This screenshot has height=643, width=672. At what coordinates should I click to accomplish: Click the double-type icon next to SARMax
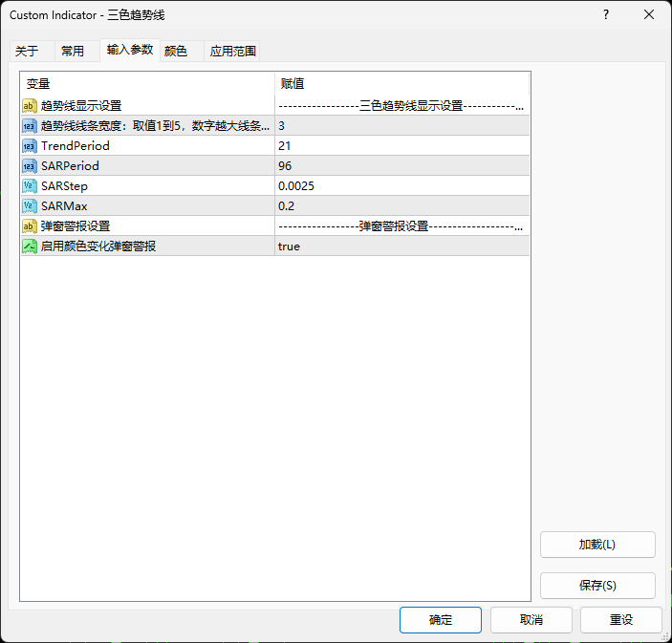click(x=29, y=206)
